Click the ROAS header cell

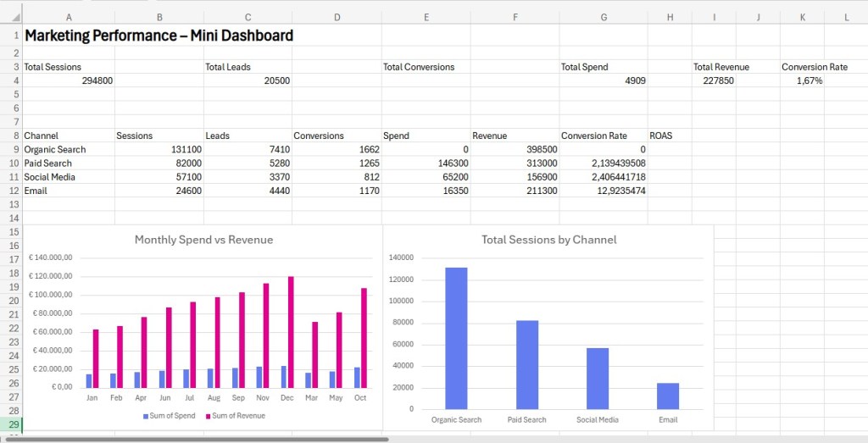pos(670,136)
